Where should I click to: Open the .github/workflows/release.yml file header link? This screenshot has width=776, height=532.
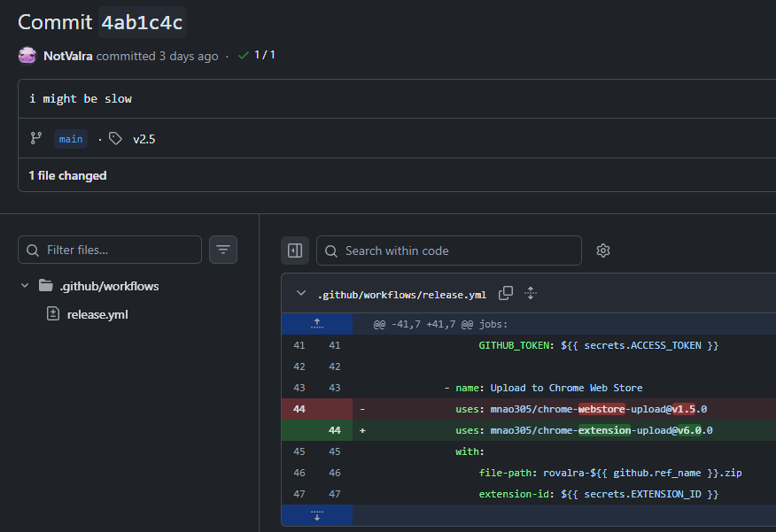[402, 295]
